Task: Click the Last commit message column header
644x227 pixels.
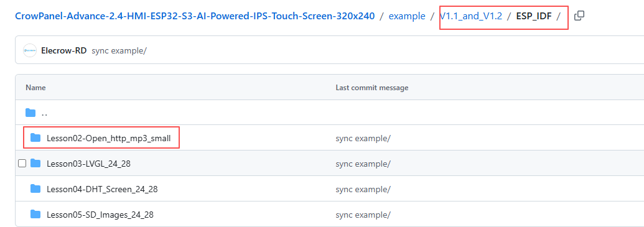Action: click(371, 88)
